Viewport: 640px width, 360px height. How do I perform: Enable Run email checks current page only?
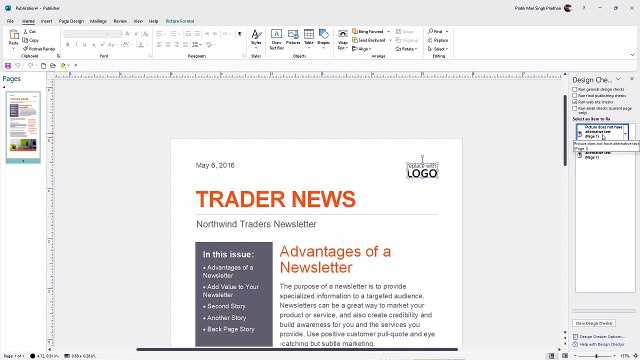coord(575,109)
